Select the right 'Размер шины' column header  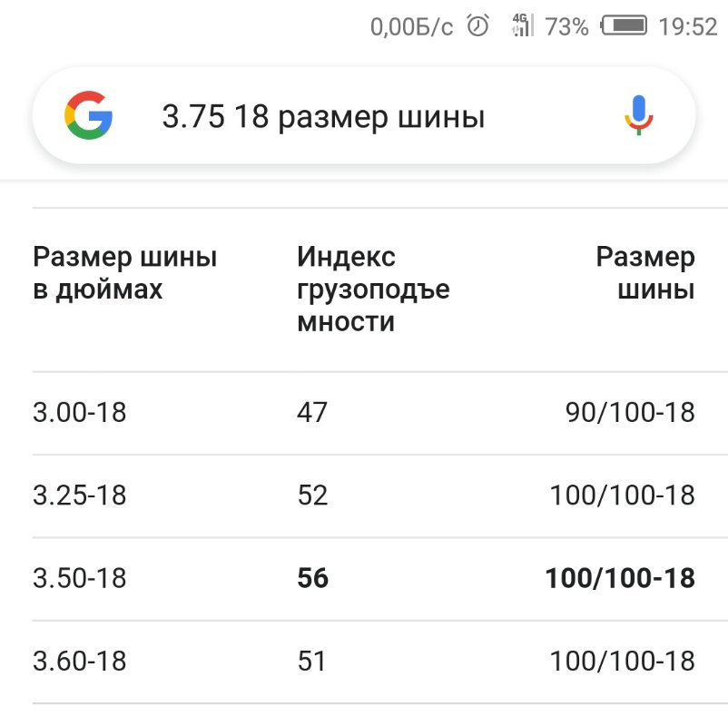pos(645,273)
